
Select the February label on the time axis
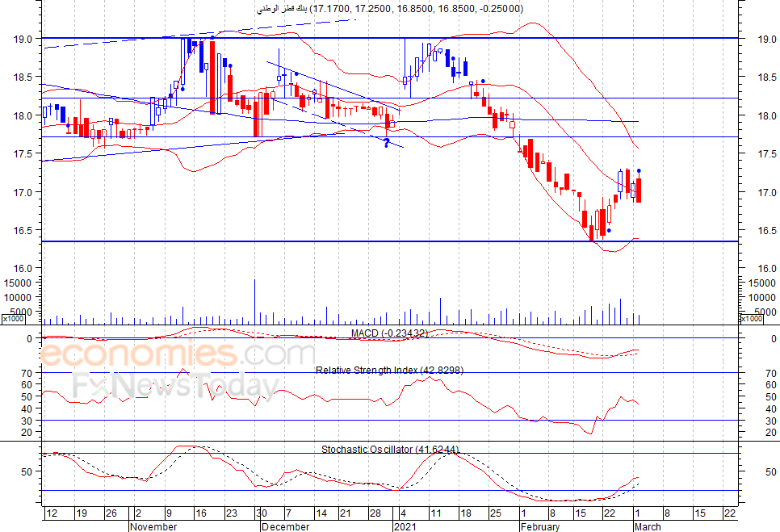point(539,526)
